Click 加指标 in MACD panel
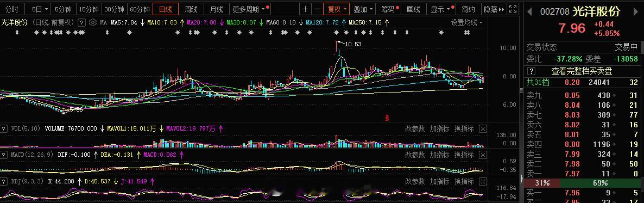The image size is (644, 203). point(439,155)
